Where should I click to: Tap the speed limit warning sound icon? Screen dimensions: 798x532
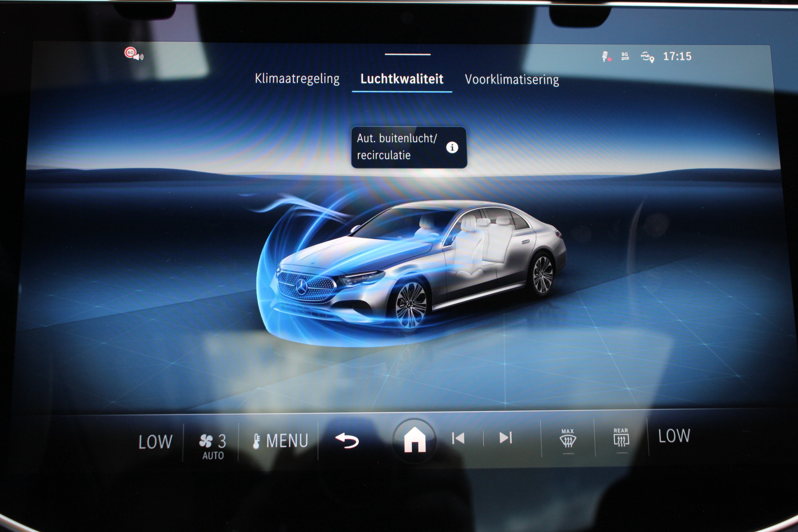[x=134, y=54]
